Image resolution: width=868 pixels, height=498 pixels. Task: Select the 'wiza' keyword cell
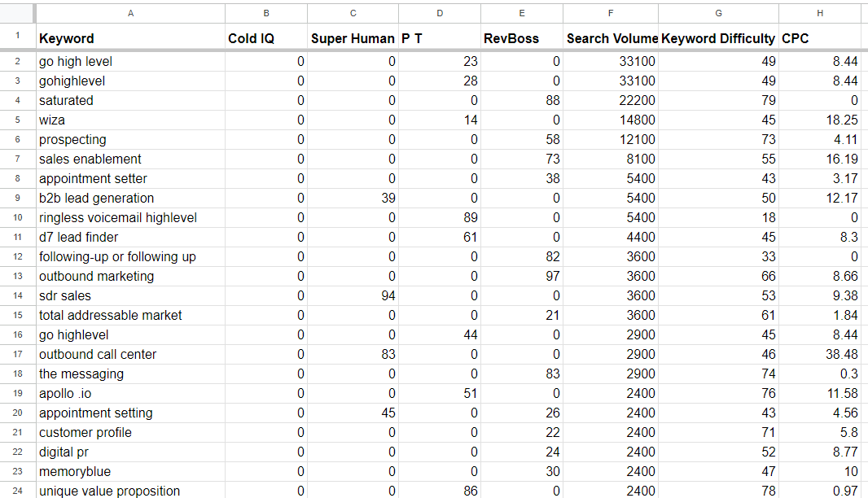(x=130, y=120)
